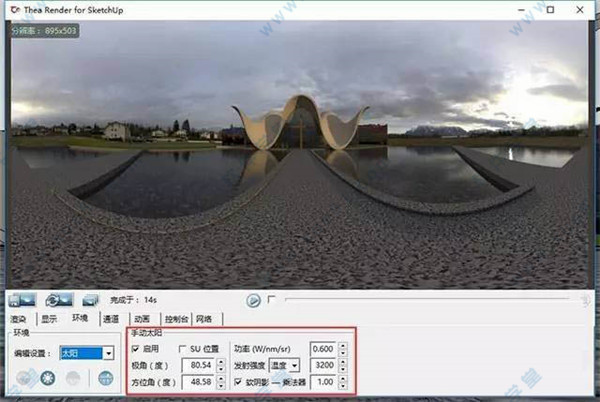Increase 极角 with its up arrow
This screenshot has width=600, height=402.
pos(221,361)
